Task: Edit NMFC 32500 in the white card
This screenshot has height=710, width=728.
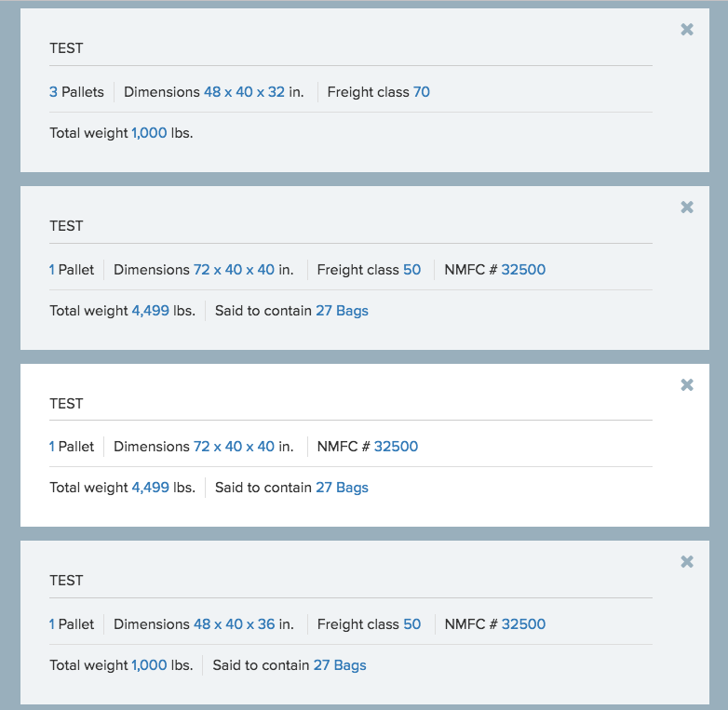Action: 396,447
